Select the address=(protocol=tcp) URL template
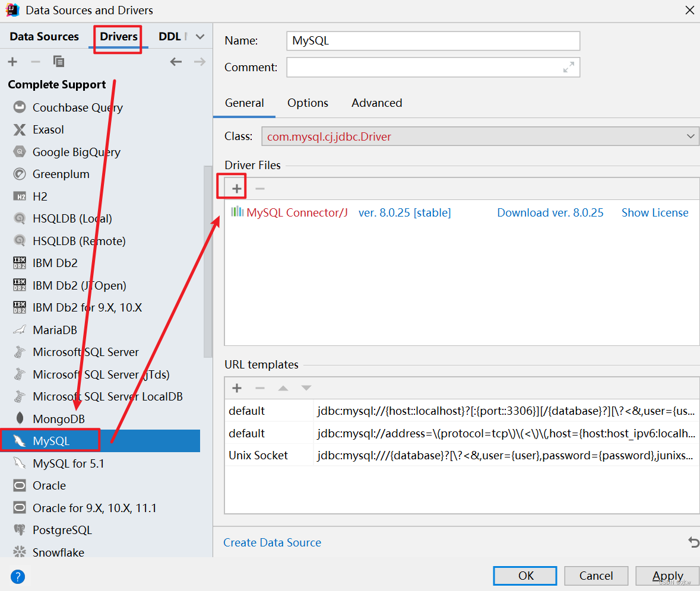 click(461, 433)
